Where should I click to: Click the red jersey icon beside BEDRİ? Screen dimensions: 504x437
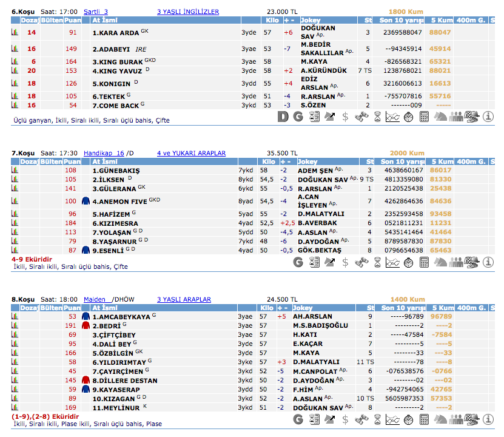tap(86, 325)
